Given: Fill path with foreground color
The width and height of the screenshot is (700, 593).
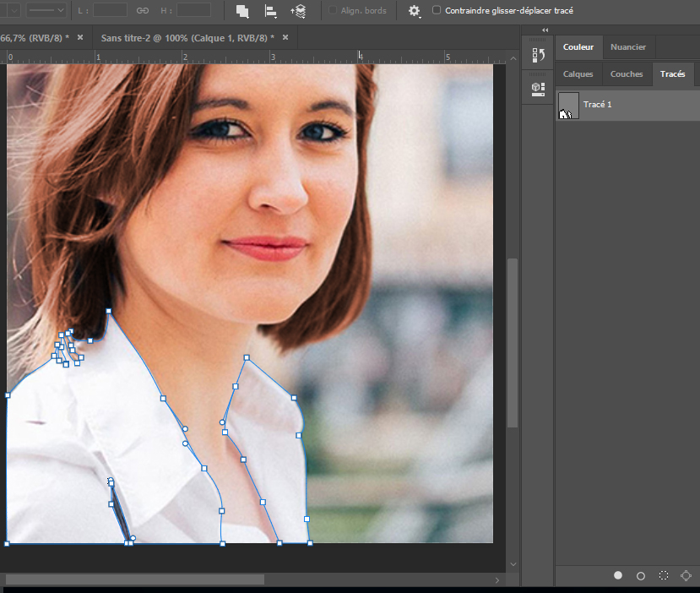Looking at the screenshot, I should pos(618,575).
